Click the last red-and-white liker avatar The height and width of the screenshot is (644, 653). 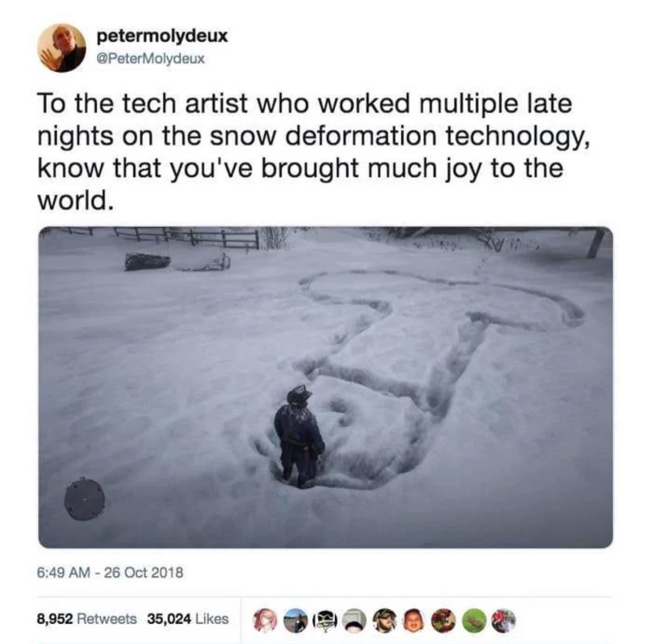coord(504,620)
